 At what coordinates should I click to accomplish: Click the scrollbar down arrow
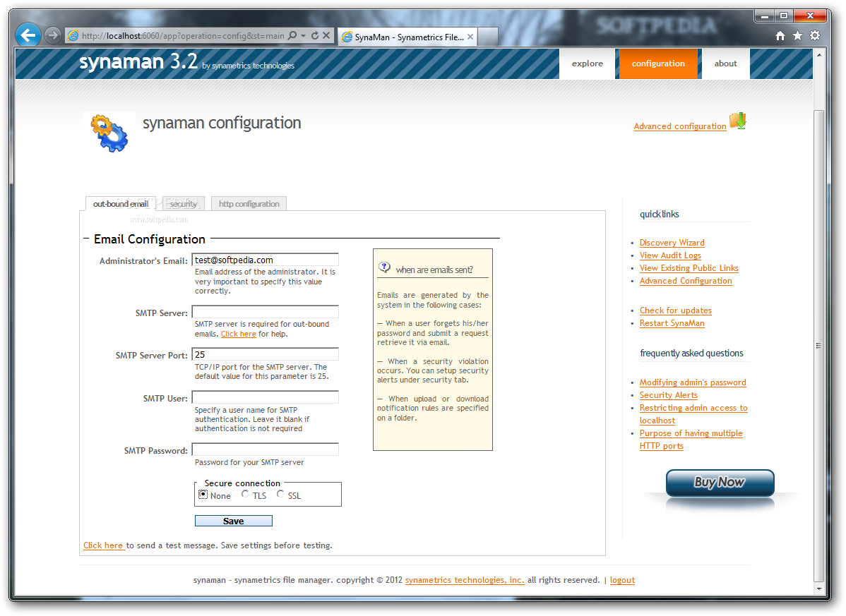(x=818, y=590)
